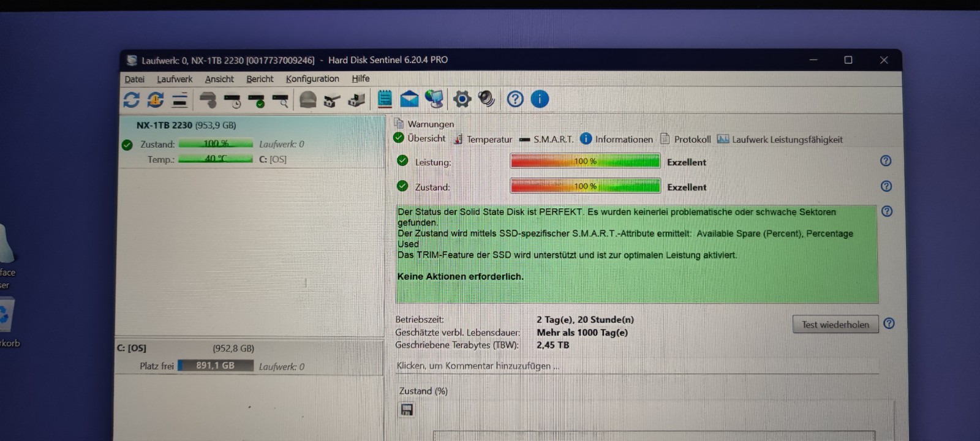Switch to the Übersicht tab

tap(420, 138)
